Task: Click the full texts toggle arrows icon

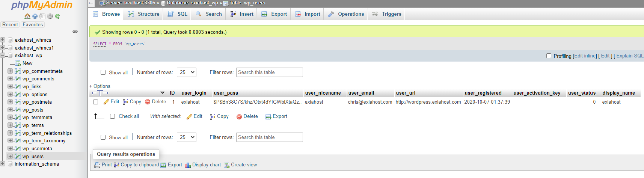Action: pos(100,93)
